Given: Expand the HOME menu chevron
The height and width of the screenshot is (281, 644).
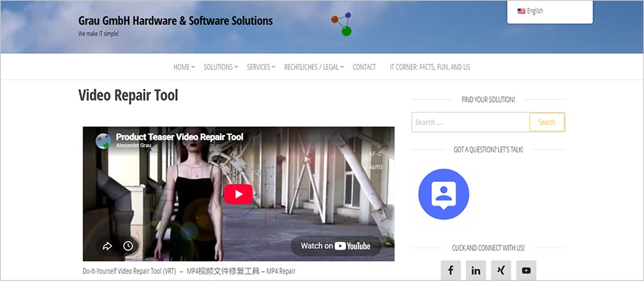Looking at the screenshot, I should click(x=193, y=67).
